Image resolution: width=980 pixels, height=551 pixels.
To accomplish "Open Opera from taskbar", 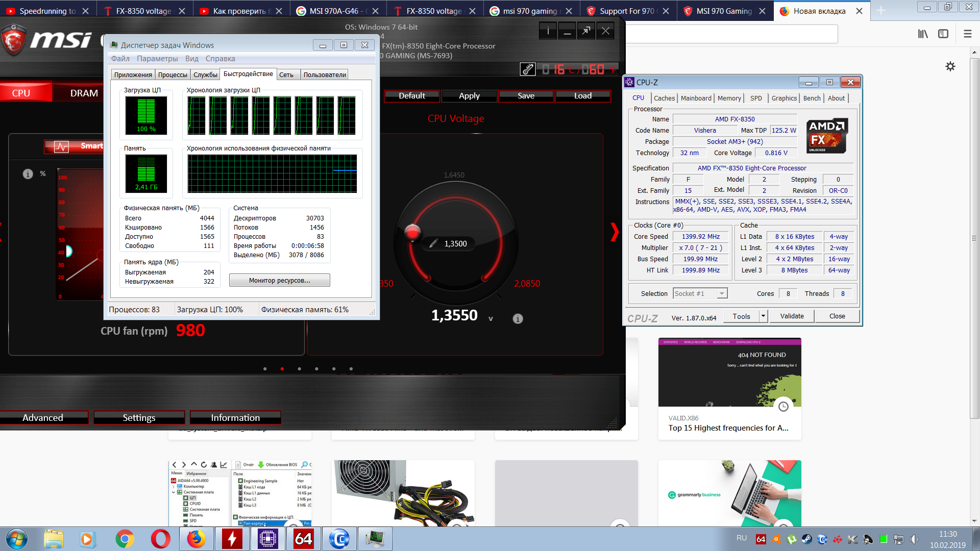I will [x=160, y=539].
